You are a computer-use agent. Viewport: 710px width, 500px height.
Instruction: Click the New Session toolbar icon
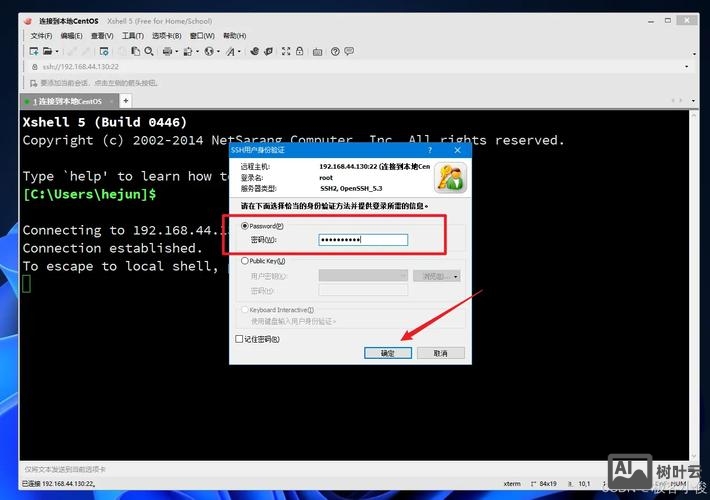34,51
